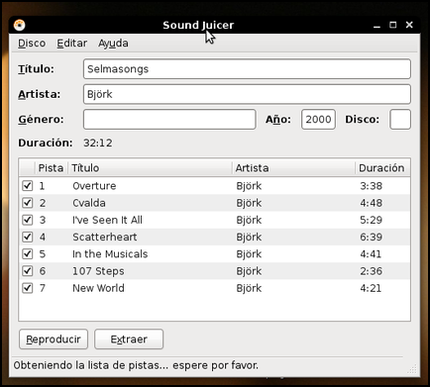
Task: Open the Editar menu
Action: (72, 43)
